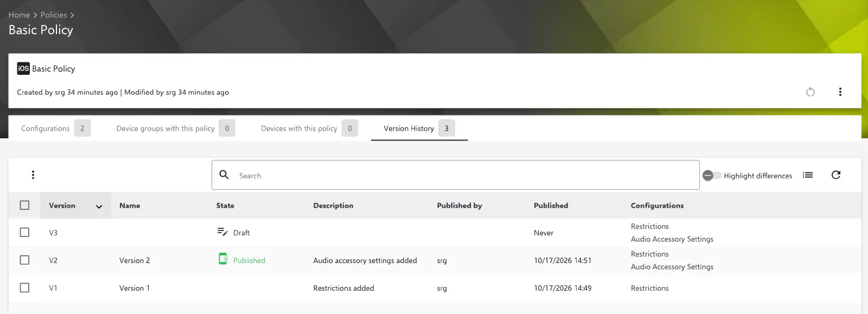Switch to the Configurations tab
The height and width of the screenshot is (314, 868).
tap(56, 129)
